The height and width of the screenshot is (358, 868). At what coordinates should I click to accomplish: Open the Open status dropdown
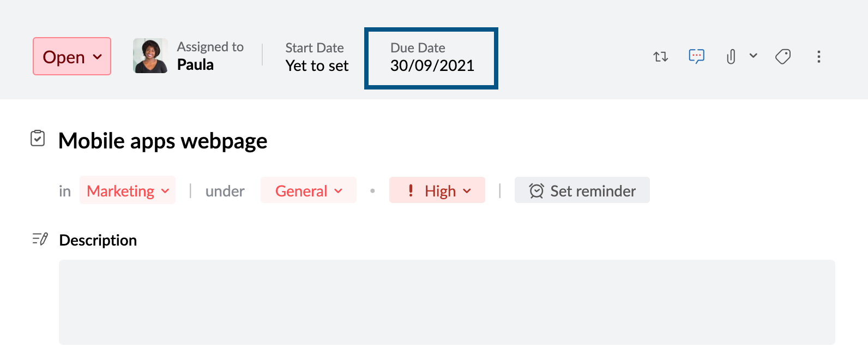tap(72, 56)
